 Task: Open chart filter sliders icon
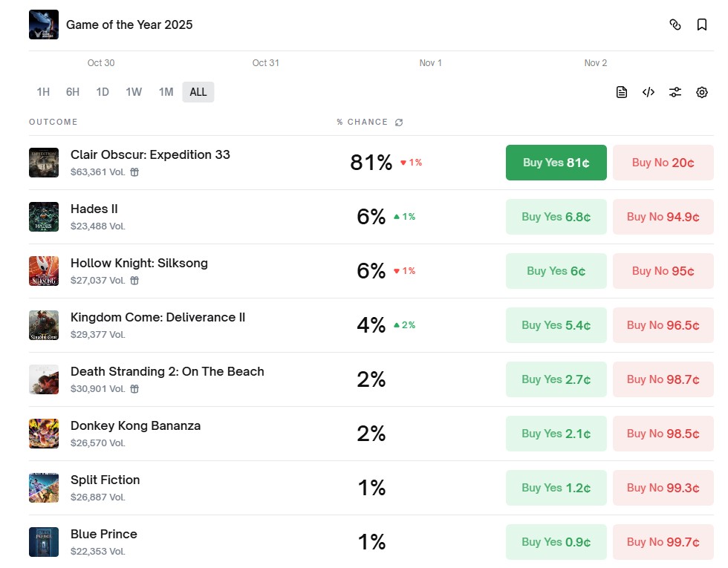[x=675, y=92]
